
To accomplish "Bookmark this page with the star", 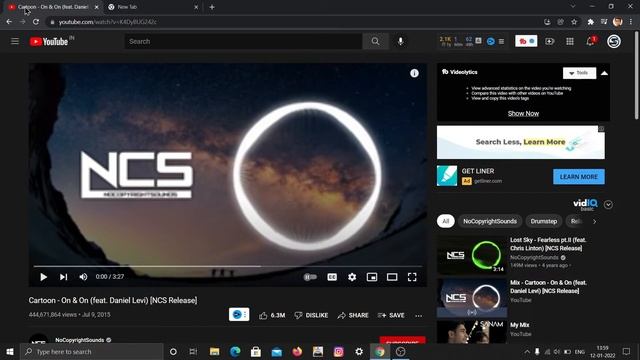I will point(574,22).
